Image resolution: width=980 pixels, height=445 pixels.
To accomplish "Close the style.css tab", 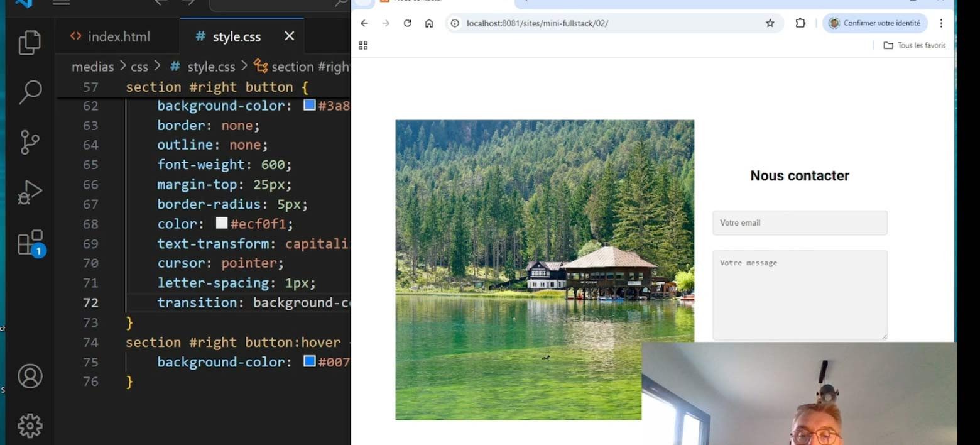I will [289, 36].
